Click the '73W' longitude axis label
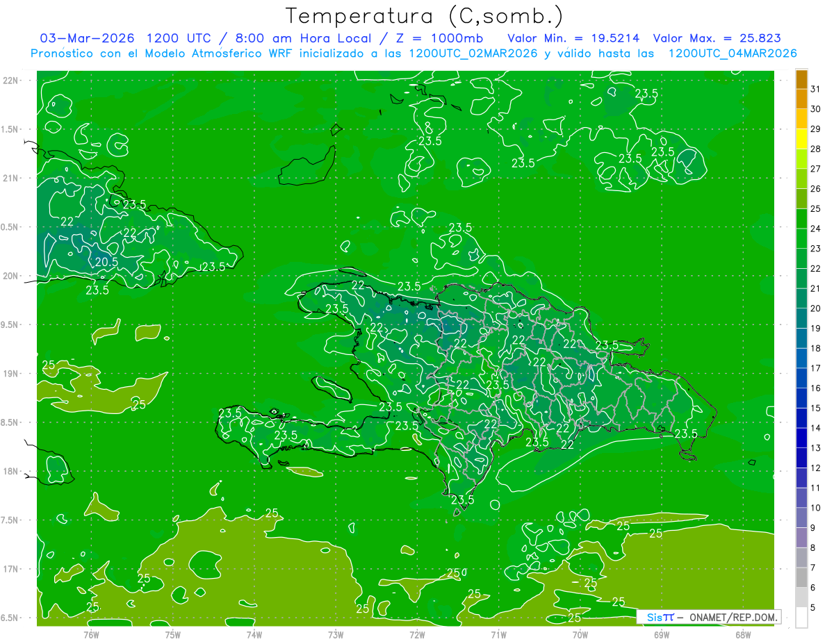Viewport: 834px width, 644px height. (x=336, y=635)
